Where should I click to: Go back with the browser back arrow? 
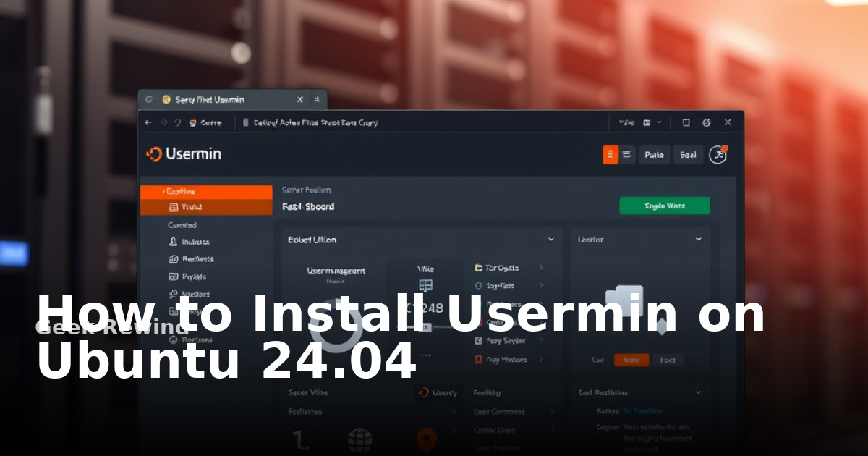click(148, 122)
